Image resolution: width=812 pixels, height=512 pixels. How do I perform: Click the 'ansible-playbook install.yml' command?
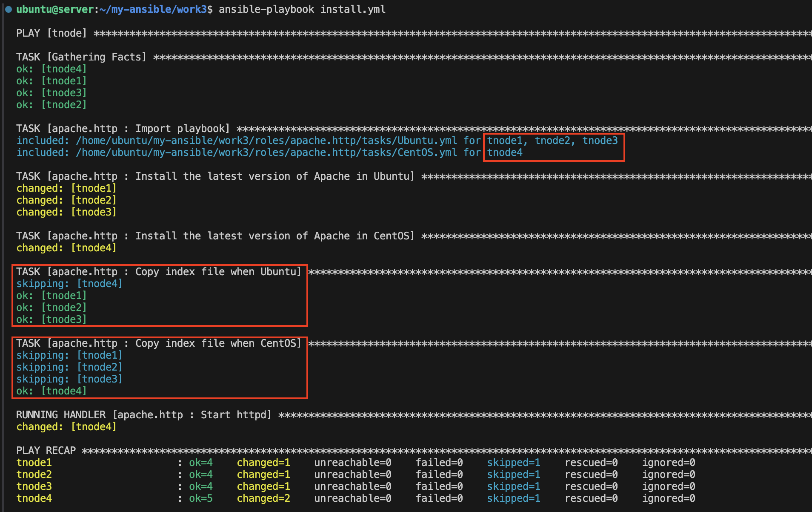tap(302, 9)
